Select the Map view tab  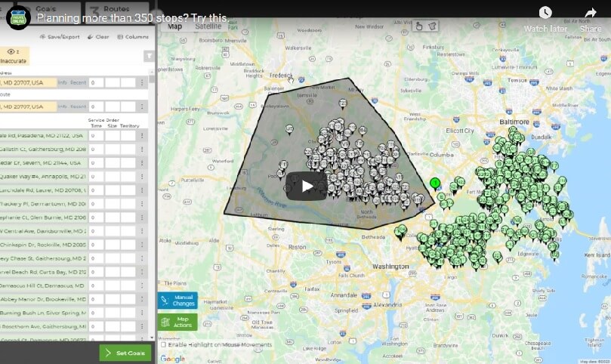pos(174,26)
